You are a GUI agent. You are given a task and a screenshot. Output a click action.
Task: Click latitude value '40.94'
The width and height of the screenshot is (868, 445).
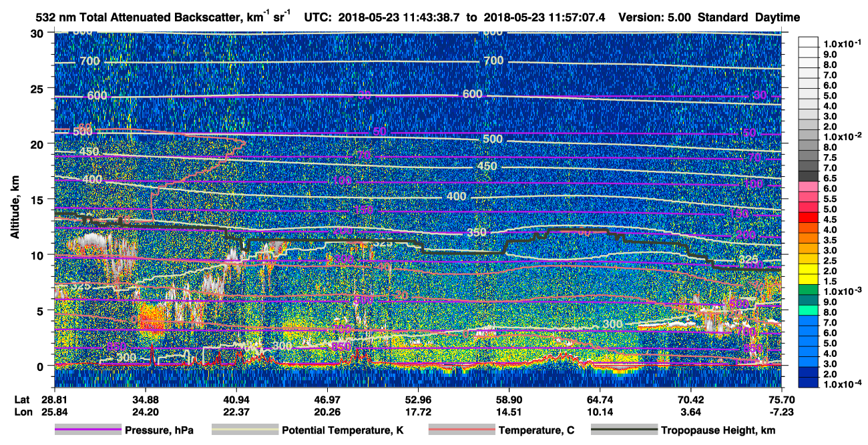(236, 399)
